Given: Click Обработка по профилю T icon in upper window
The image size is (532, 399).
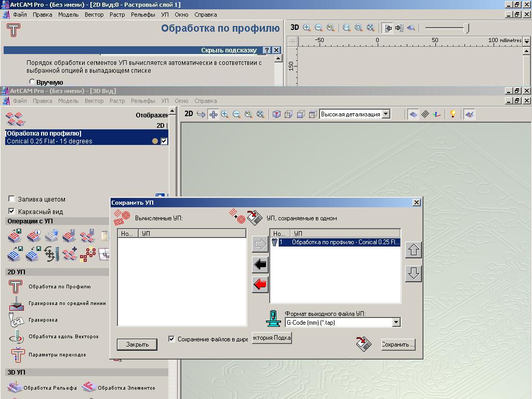Looking at the screenshot, I should 13,30.
